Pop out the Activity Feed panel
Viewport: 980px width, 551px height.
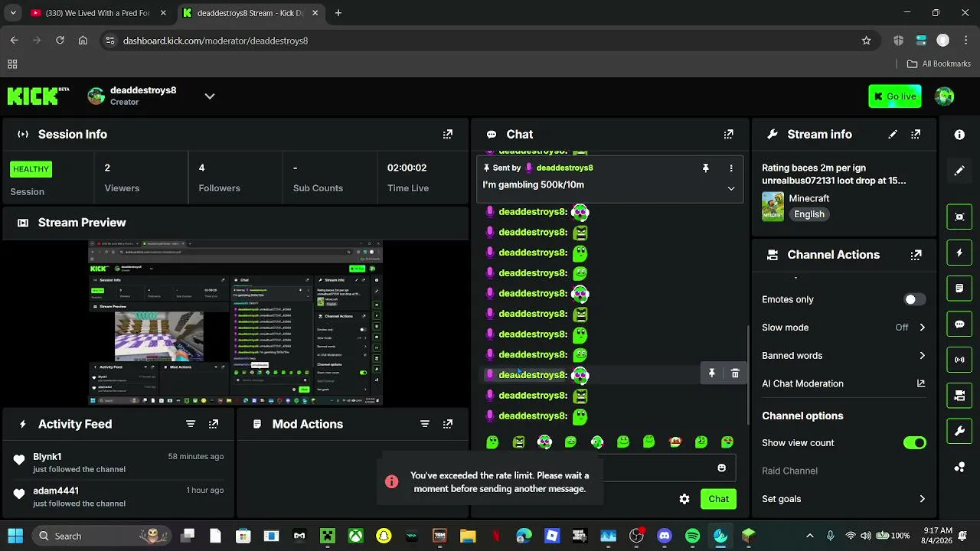[x=214, y=424]
